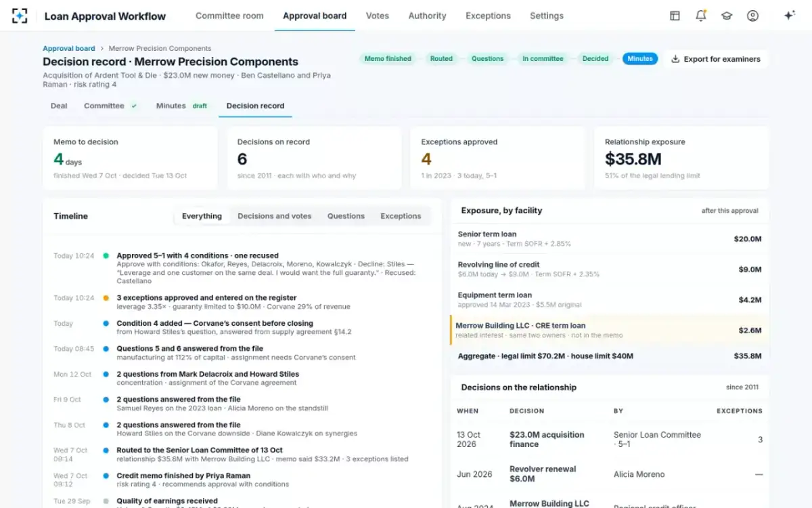Open the layout panel icon
The image size is (812, 508).
click(675, 16)
